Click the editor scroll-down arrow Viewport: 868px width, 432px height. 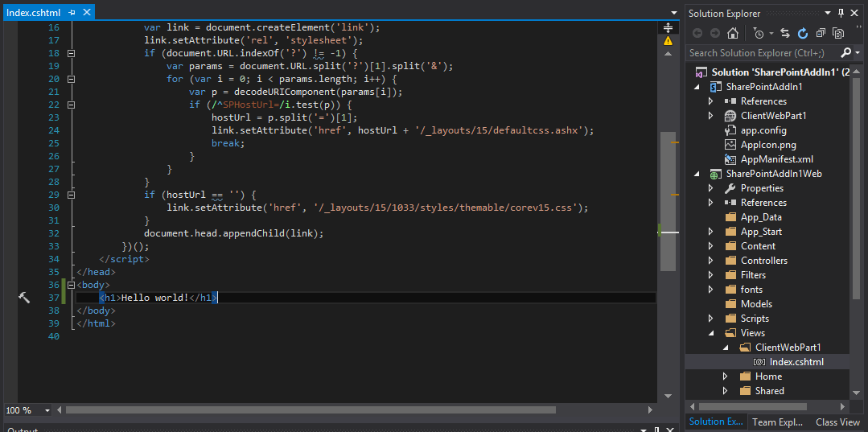tap(668, 396)
